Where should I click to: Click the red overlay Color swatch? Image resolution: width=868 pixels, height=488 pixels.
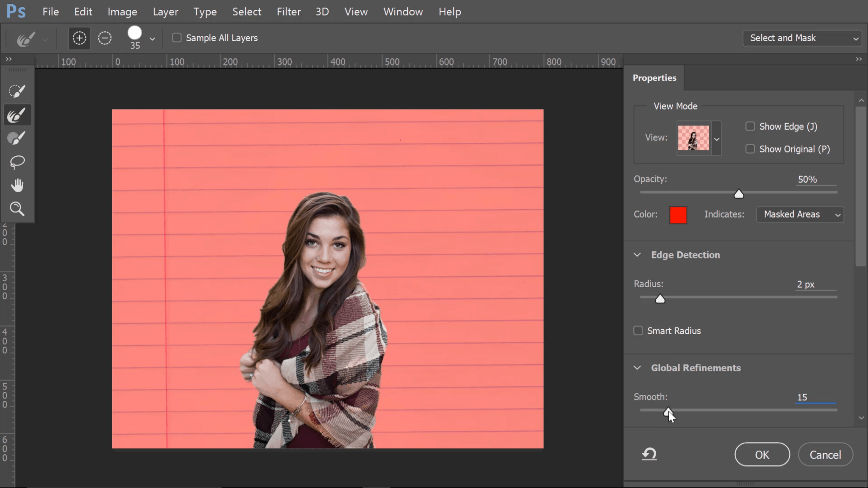coord(678,215)
